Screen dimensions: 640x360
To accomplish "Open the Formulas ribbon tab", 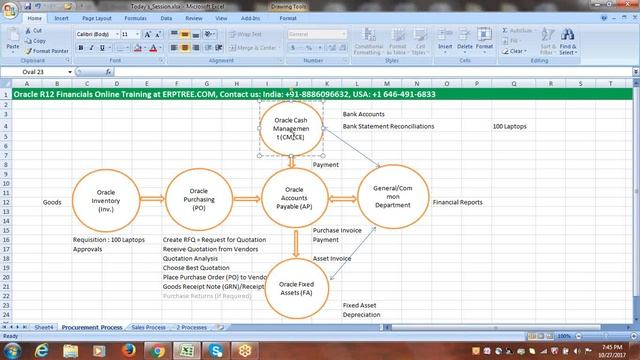I will 135,18.
